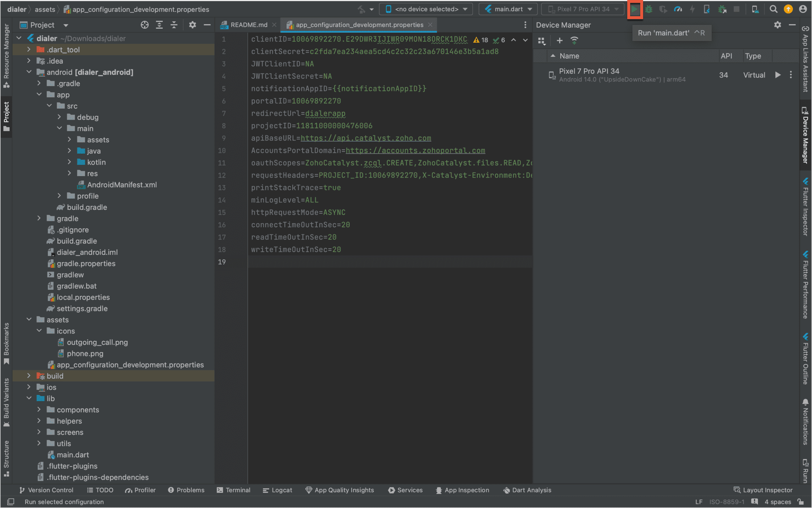Open the accounts.zohoportal.com URL
Image resolution: width=812 pixels, height=508 pixels.
(415, 151)
